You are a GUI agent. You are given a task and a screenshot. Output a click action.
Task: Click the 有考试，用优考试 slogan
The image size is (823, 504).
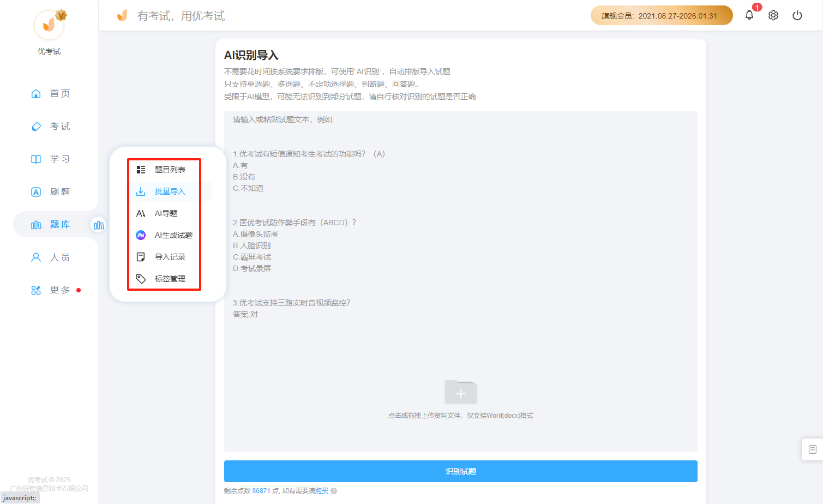tap(181, 16)
